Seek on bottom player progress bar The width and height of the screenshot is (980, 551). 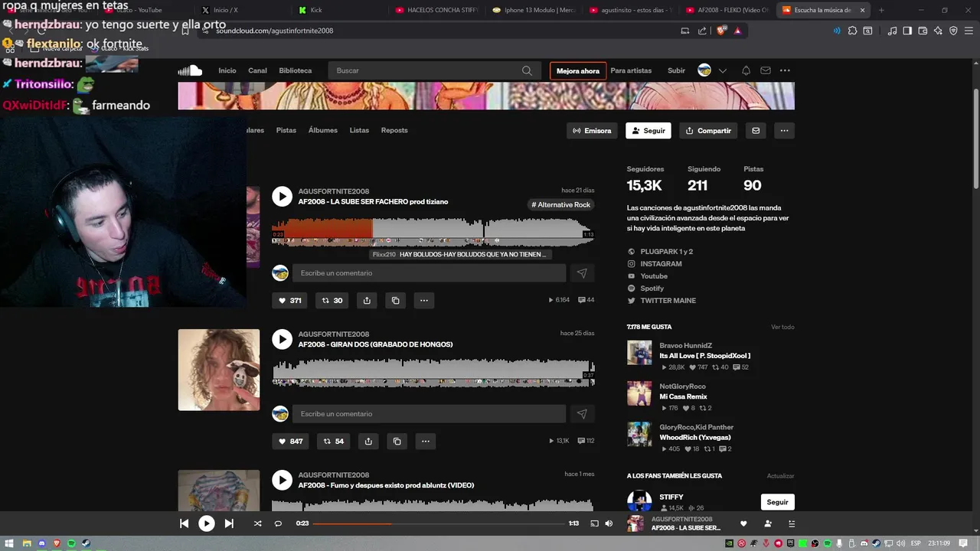click(439, 523)
